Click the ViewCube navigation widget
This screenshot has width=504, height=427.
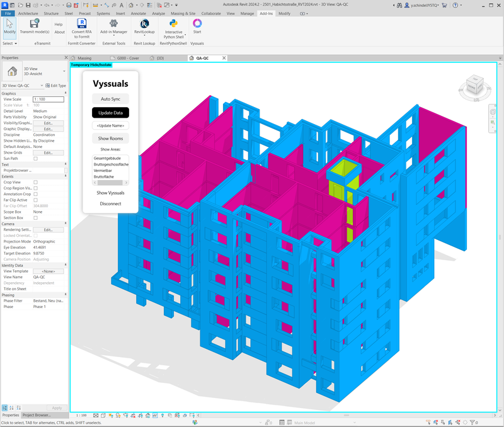(x=475, y=88)
